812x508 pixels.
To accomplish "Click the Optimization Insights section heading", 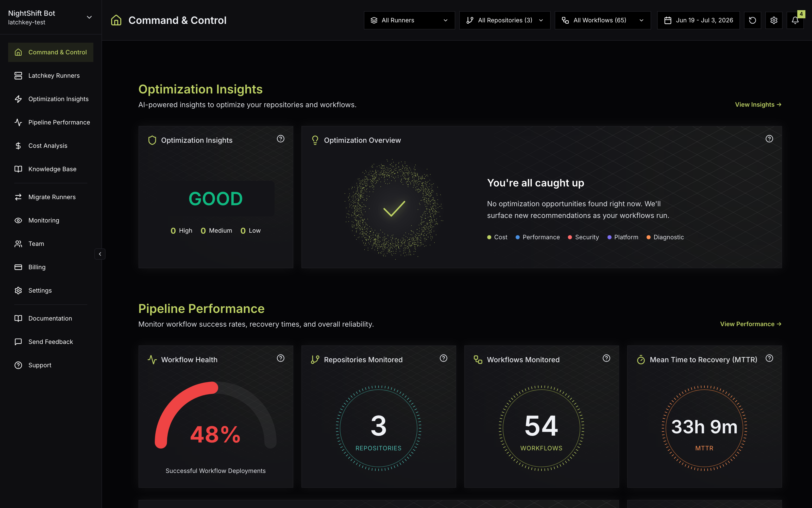I will pos(200,89).
